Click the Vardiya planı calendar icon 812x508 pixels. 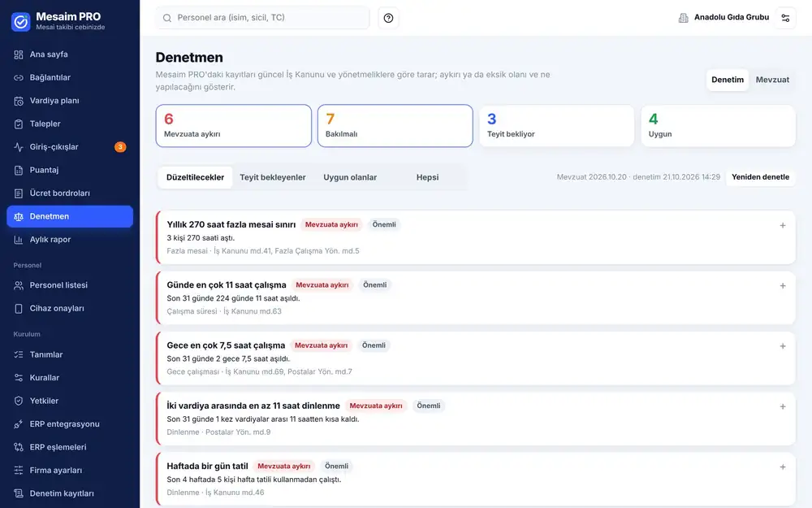(x=19, y=101)
